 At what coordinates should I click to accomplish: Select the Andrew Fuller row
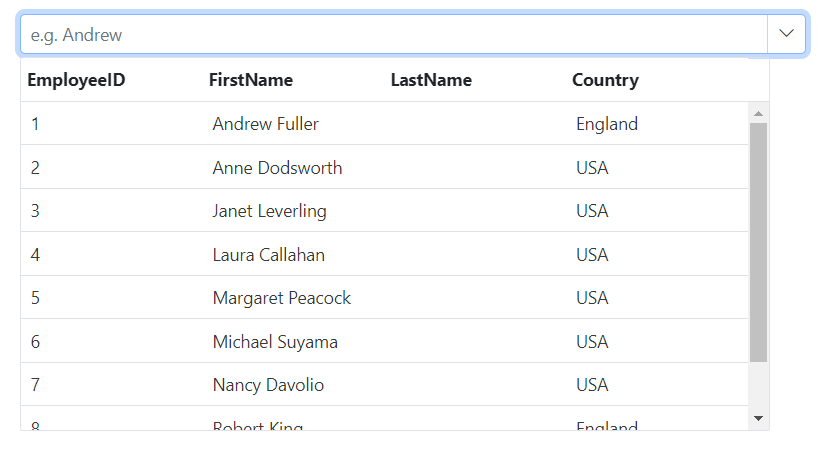pos(384,124)
